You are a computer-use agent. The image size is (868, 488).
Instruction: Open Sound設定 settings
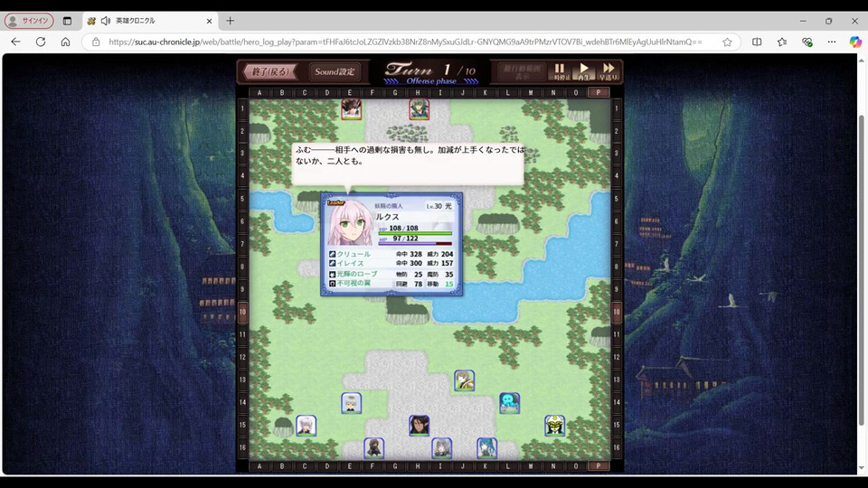point(335,71)
